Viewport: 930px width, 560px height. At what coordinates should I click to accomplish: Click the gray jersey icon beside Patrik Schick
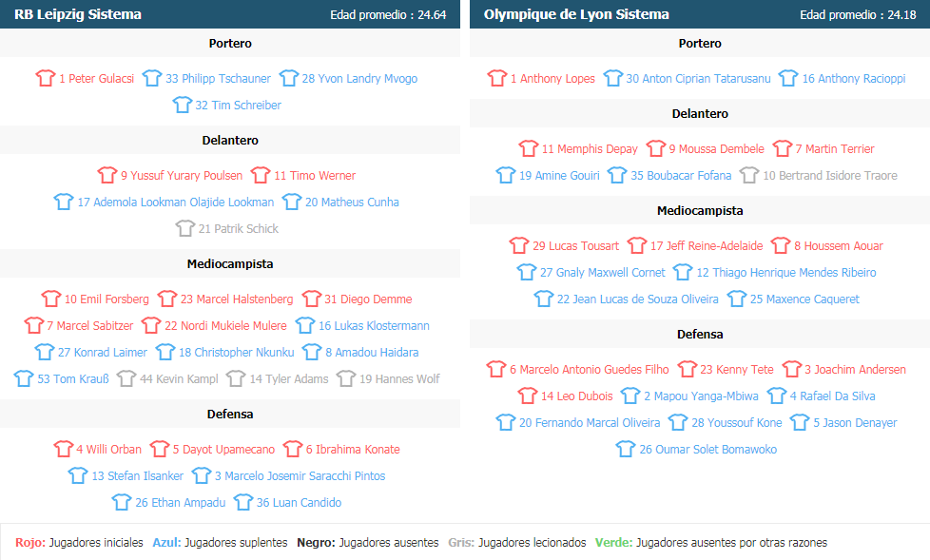(x=184, y=229)
